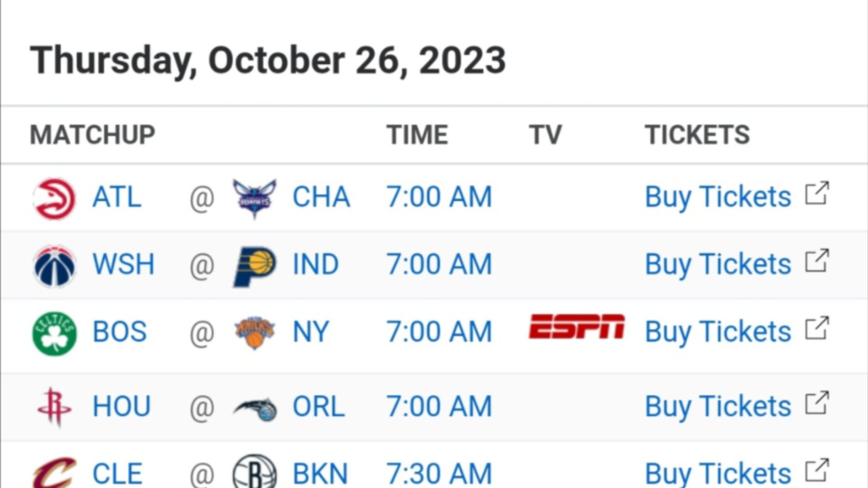Open the Orlando Magic logo
Image resolution: width=868 pixels, height=488 pixels.
point(255,409)
